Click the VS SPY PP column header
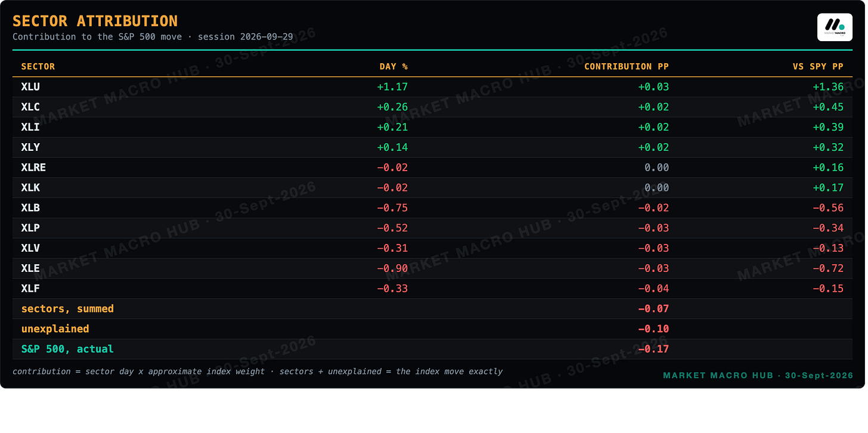The image size is (868, 433). (x=818, y=67)
